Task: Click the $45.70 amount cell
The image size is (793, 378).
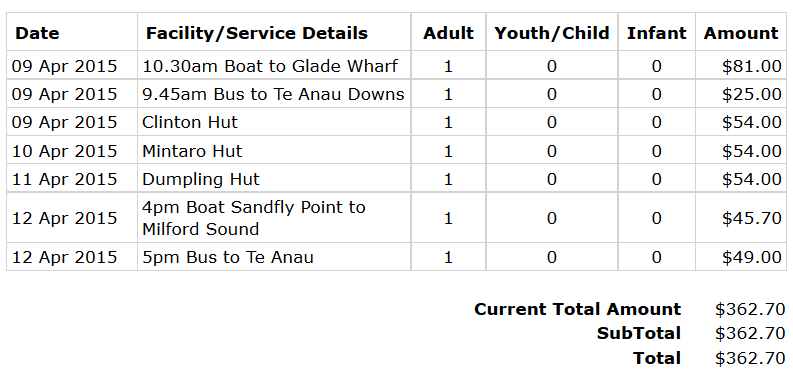Action: point(741,218)
